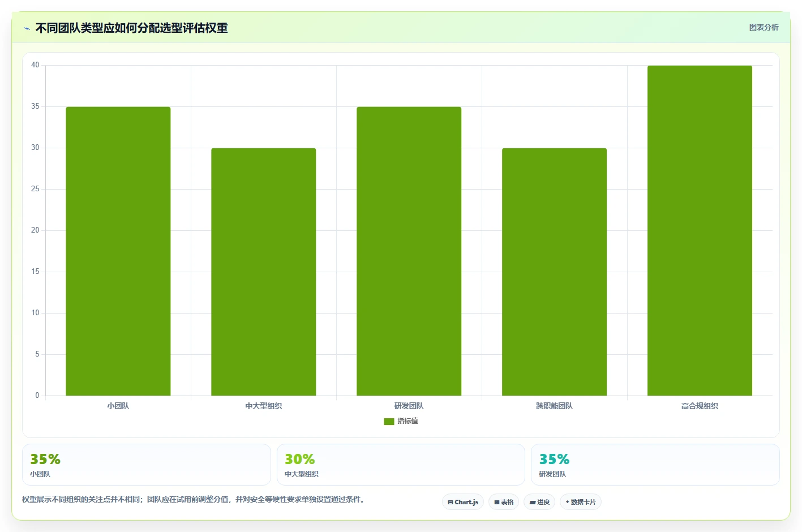The width and height of the screenshot is (802, 532).
Task: Click the 图表分析 label in header
Action: pos(764,27)
